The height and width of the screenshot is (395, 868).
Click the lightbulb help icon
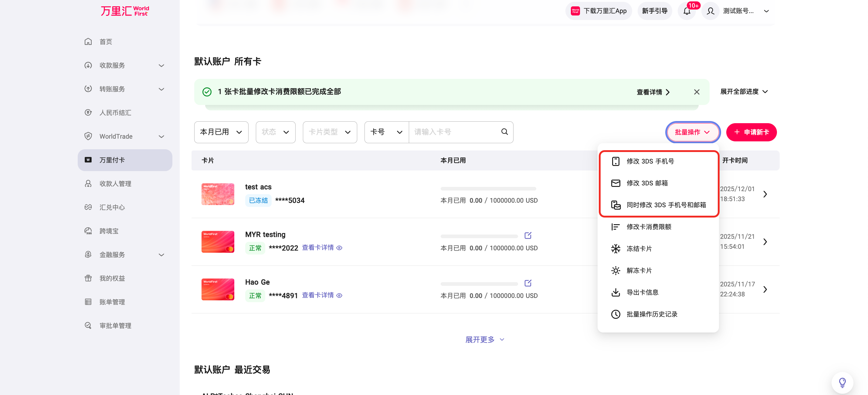(842, 383)
